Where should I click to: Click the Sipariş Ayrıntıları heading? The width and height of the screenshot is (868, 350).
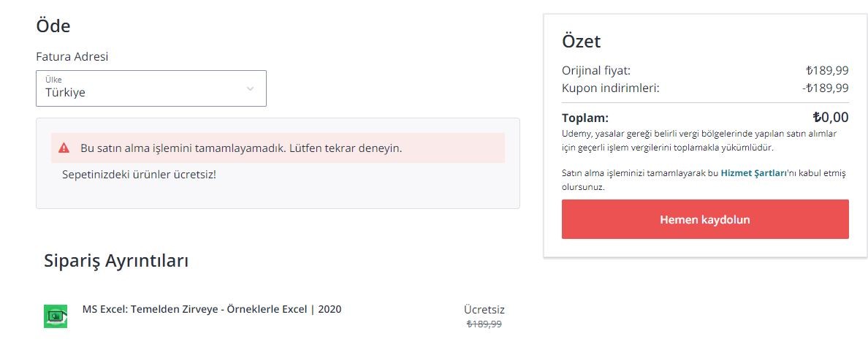click(116, 261)
